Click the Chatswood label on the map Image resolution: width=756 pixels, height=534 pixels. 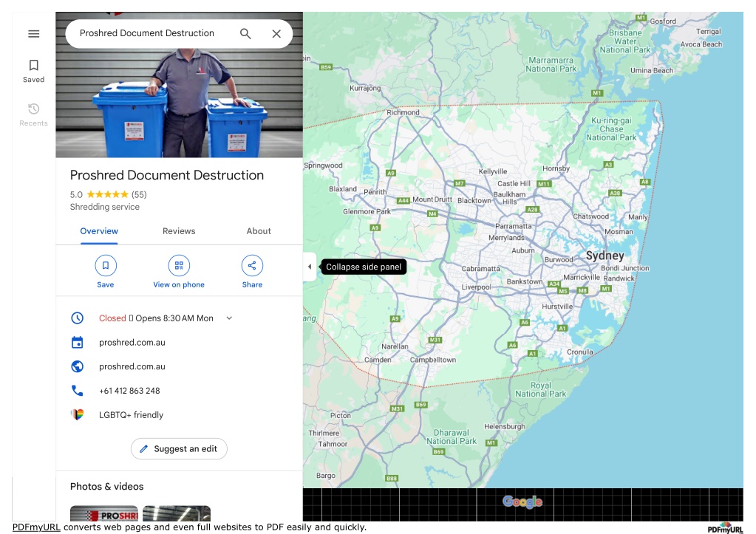(x=590, y=216)
